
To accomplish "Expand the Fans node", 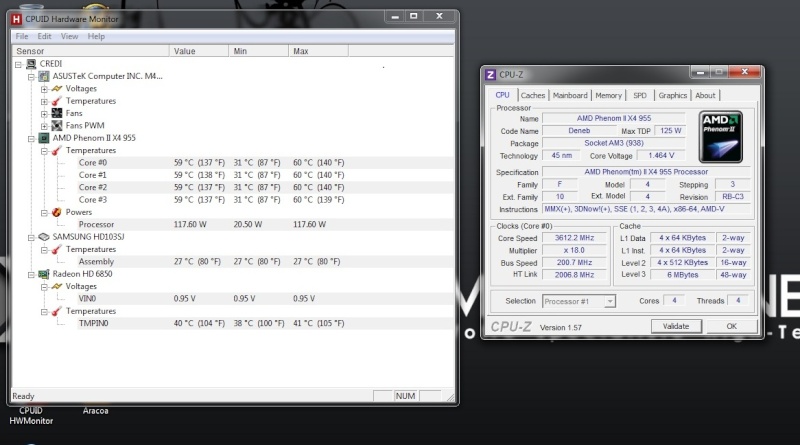I will 44,114.
